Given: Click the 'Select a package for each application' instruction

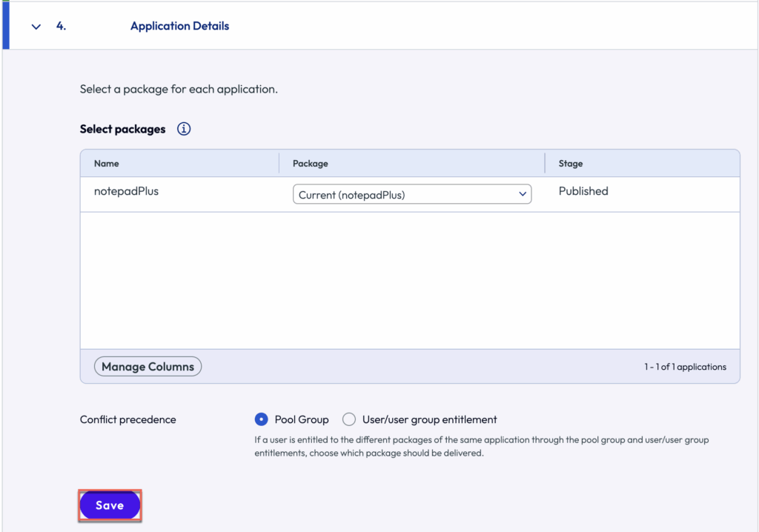Looking at the screenshot, I should coord(179,90).
